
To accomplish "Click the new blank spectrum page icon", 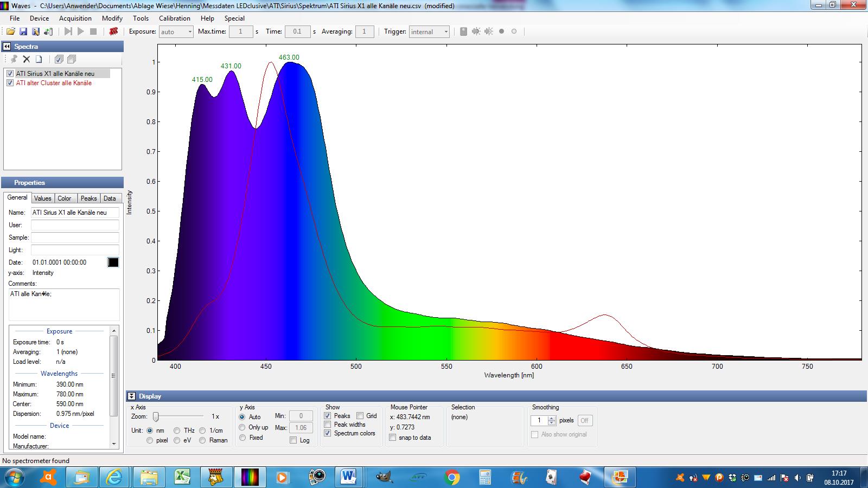I will (x=39, y=59).
